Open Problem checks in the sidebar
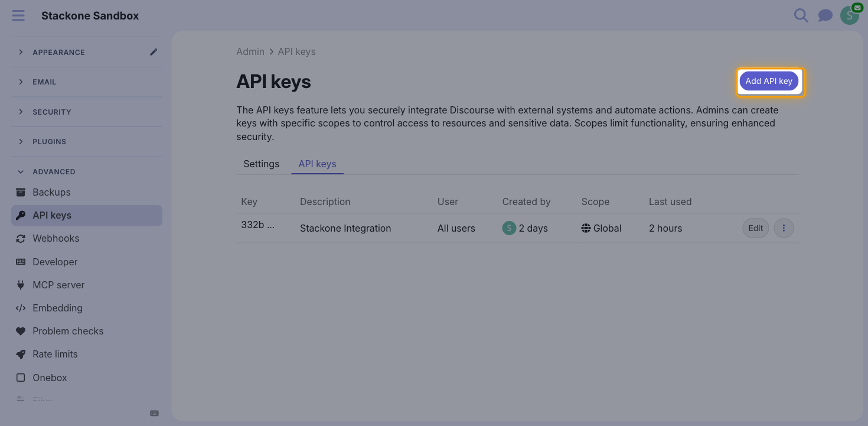868x426 pixels. 86,331
